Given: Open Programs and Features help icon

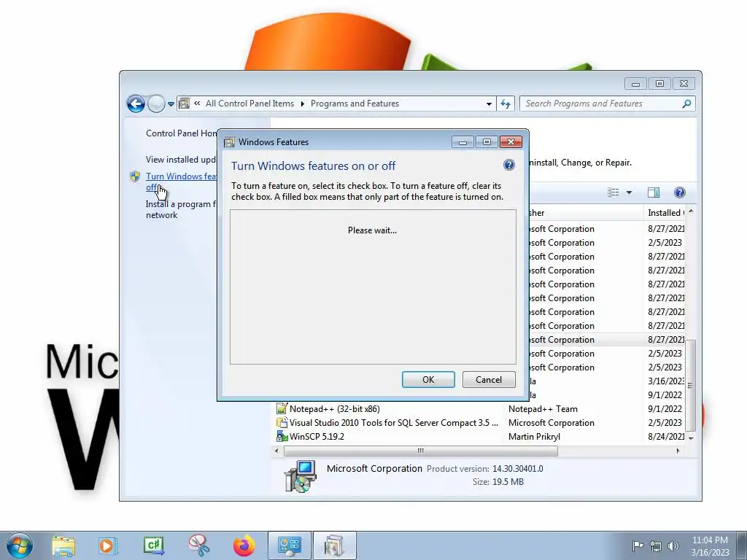Looking at the screenshot, I should point(680,192).
